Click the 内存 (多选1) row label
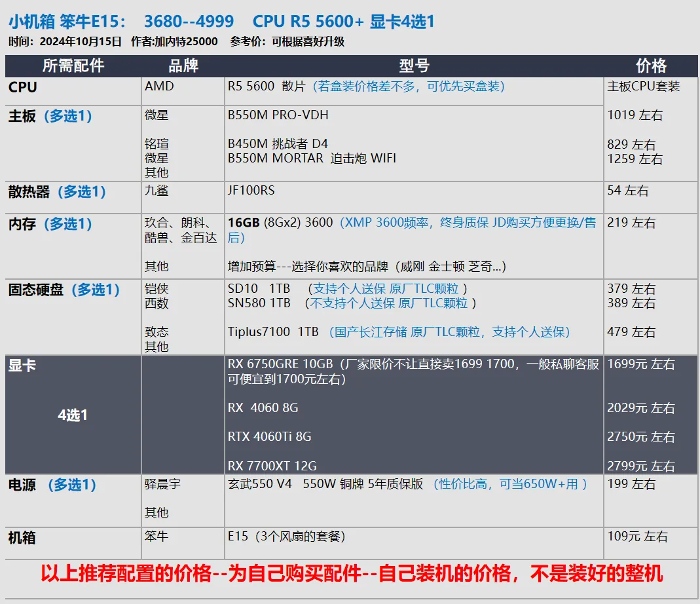Image resolution: width=700 pixels, height=604 pixels. pos(50,224)
